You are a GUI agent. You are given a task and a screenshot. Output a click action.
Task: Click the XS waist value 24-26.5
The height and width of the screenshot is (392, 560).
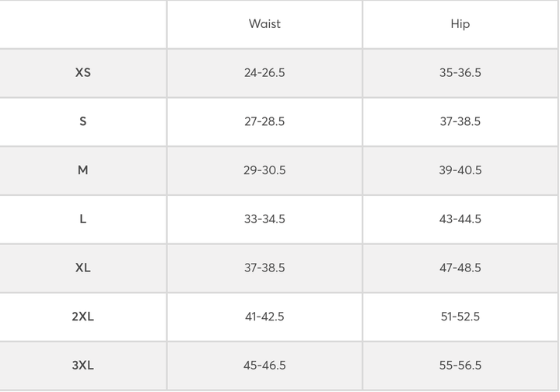point(264,73)
